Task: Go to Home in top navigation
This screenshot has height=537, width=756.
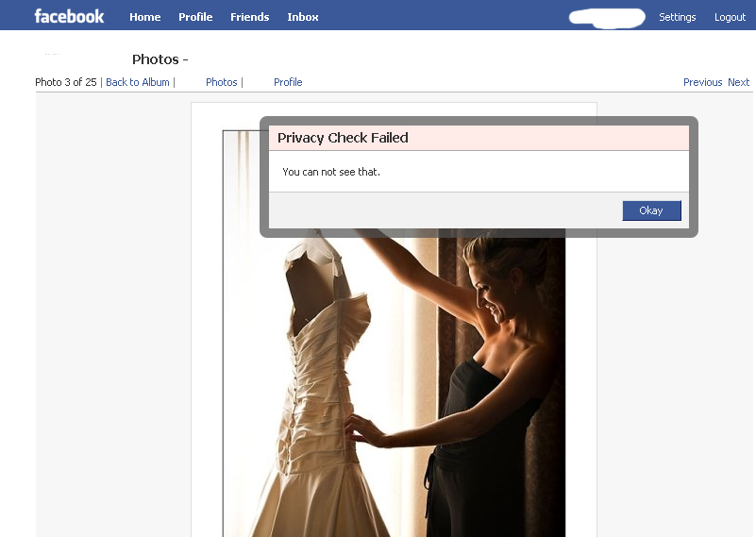Action: click(x=144, y=17)
